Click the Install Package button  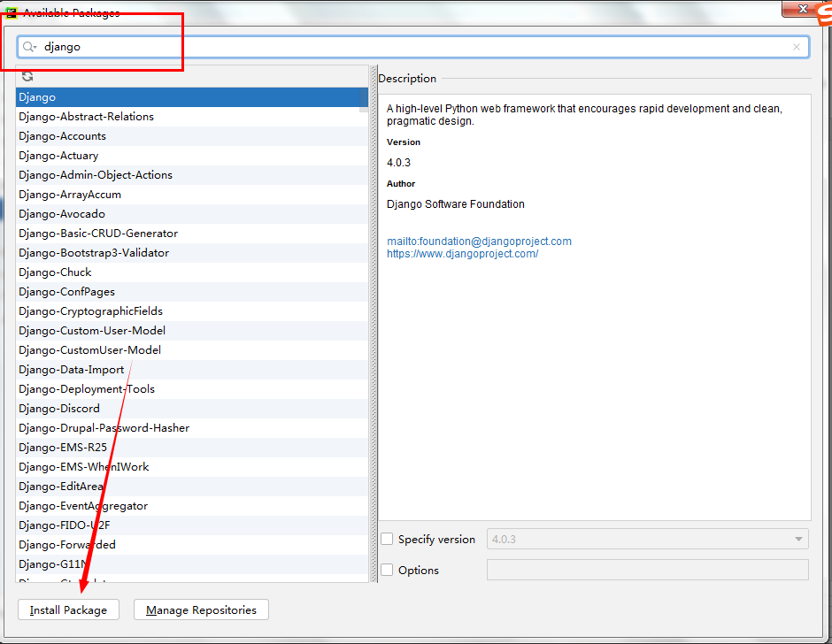68,609
